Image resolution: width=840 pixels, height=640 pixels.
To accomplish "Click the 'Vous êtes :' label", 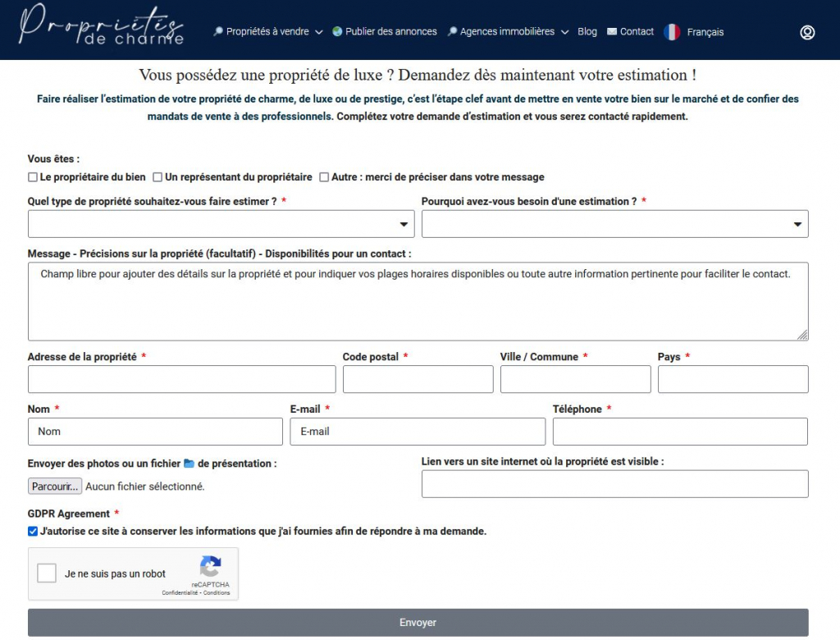I will [53, 158].
